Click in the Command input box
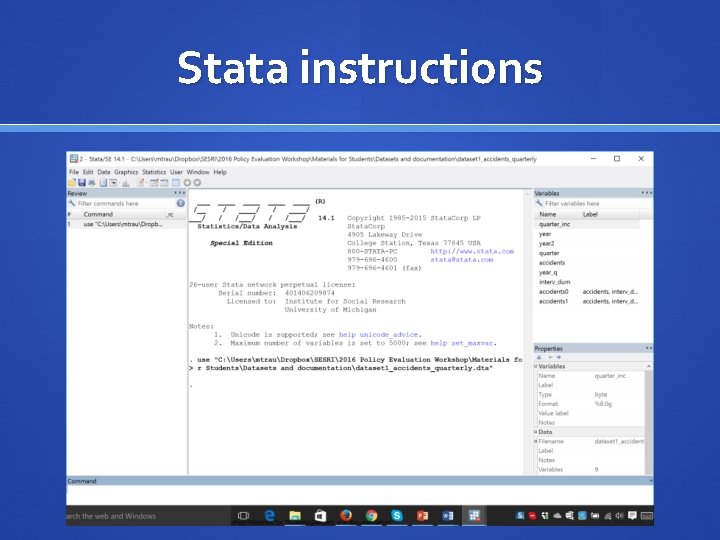Viewport: 720px width, 540px height. 360,495
